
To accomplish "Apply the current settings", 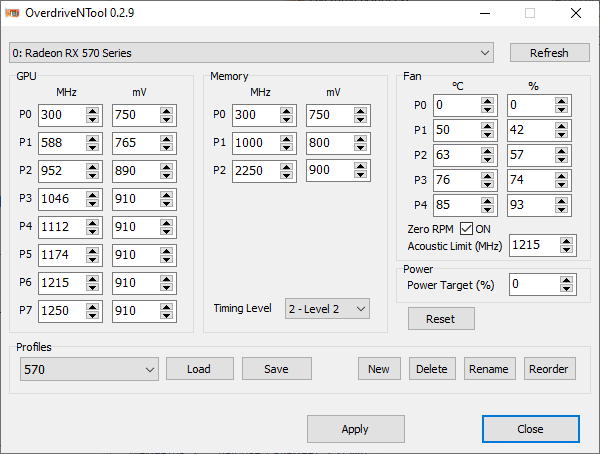I will (355, 429).
